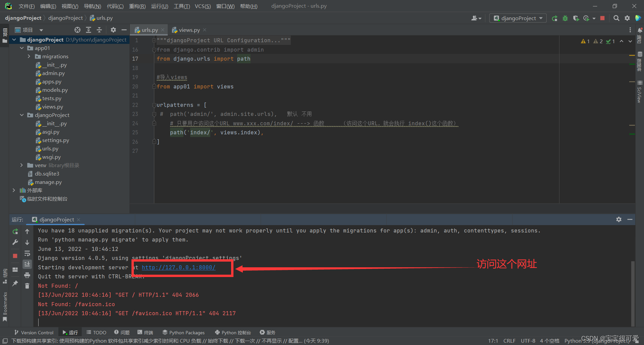Open the 编辑(E) menu
Image resolution: width=644 pixels, height=345 pixels.
[x=48, y=6]
